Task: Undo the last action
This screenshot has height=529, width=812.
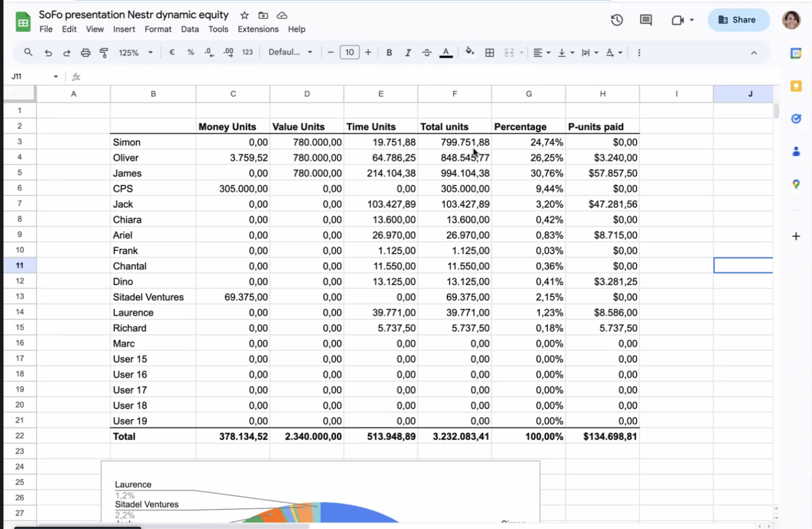Action: tap(48, 53)
